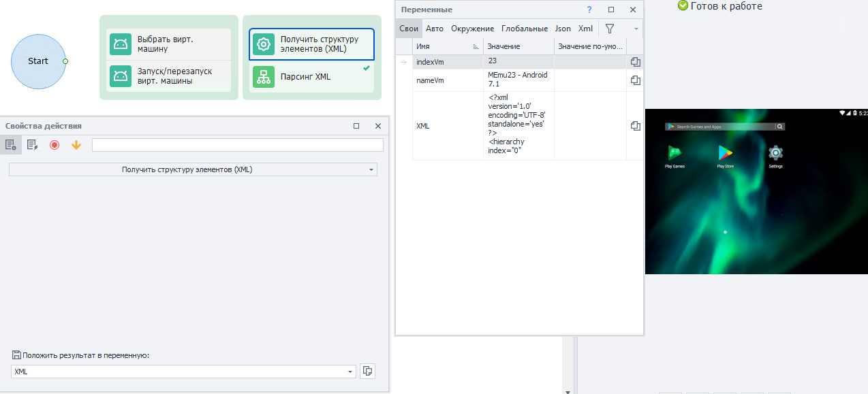The image size is (868, 394).
Task: Click the 'Парсинг XML' action label
Action: tap(305, 77)
